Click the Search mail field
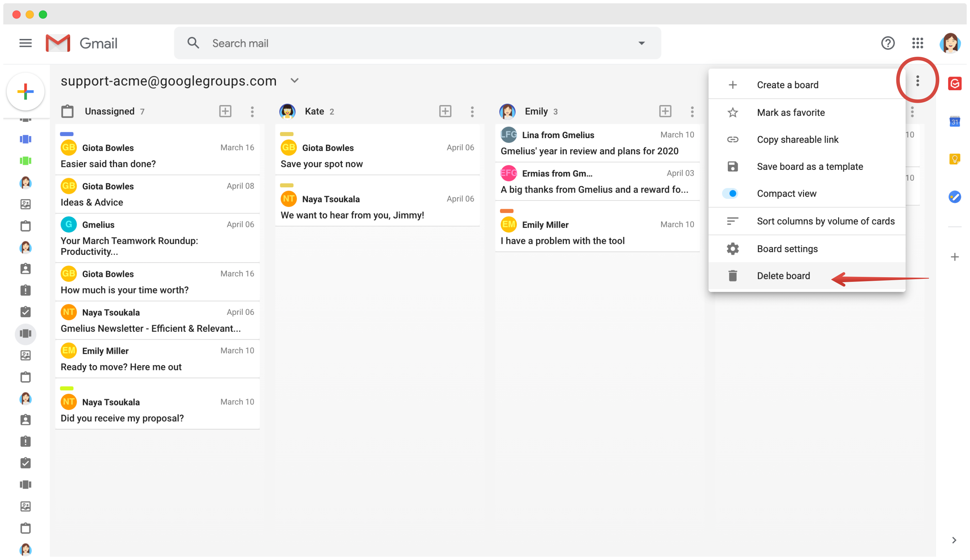Screen dimensions: 970x560 click(417, 43)
